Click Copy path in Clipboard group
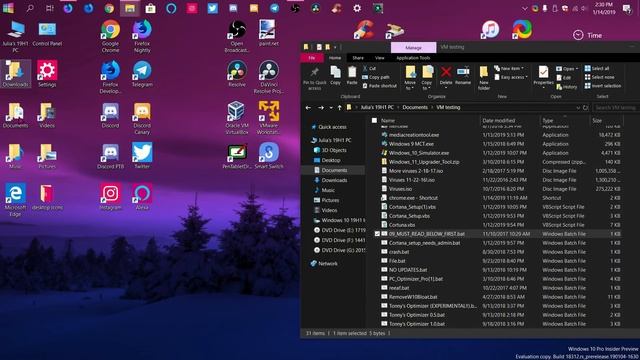The width and height of the screenshot is (640, 360). tap(376, 77)
